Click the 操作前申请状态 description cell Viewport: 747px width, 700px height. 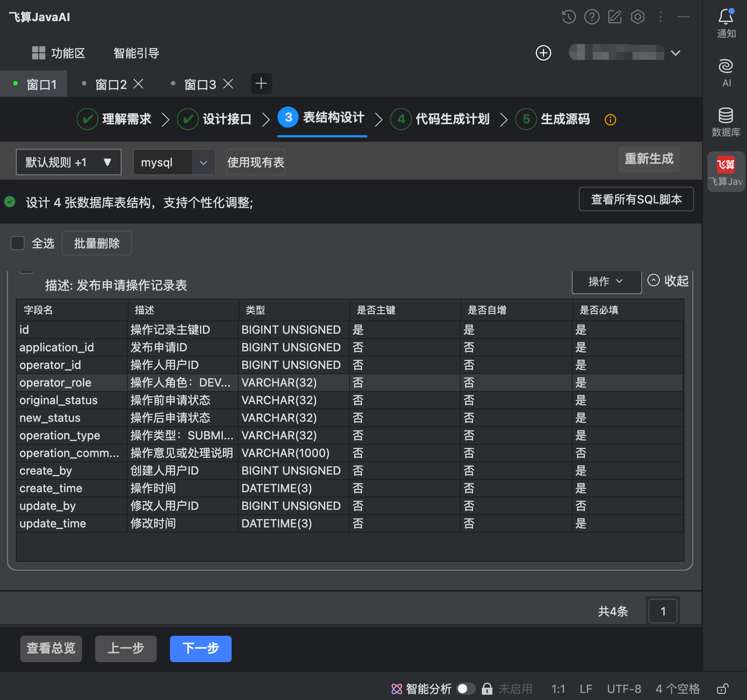[183, 400]
